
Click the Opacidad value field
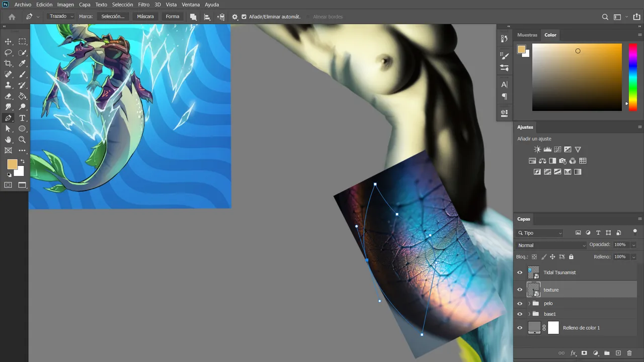[620, 245]
